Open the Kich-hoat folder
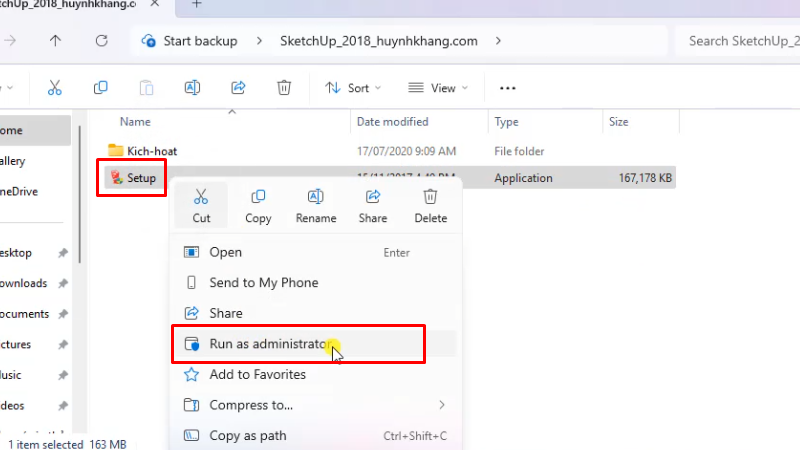 click(151, 151)
